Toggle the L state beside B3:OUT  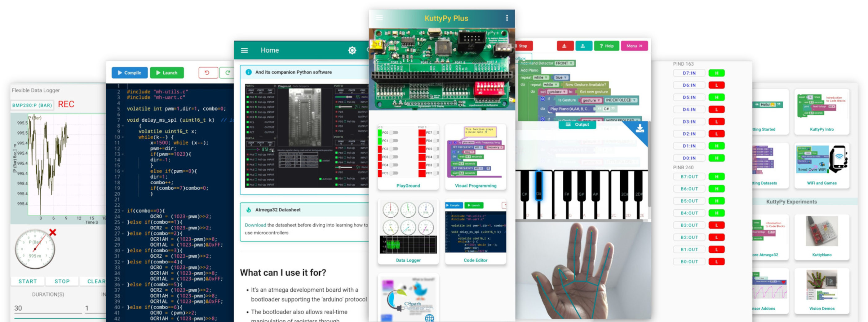716,225
